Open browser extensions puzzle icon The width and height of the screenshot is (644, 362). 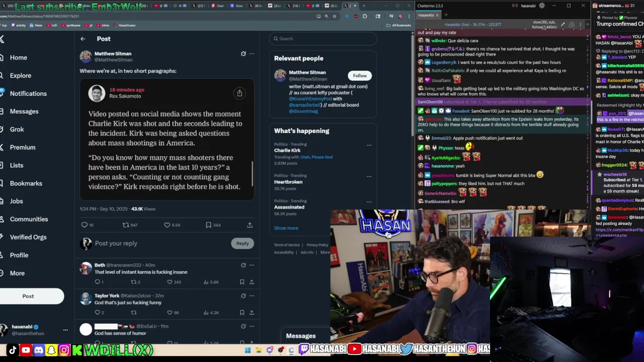point(365,16)
